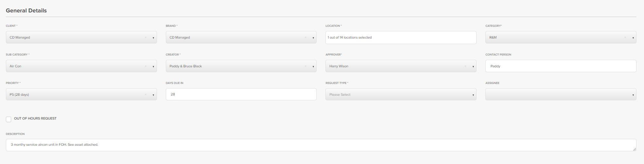
Task: Open the Client dropdown
Action: coord(153,38)
